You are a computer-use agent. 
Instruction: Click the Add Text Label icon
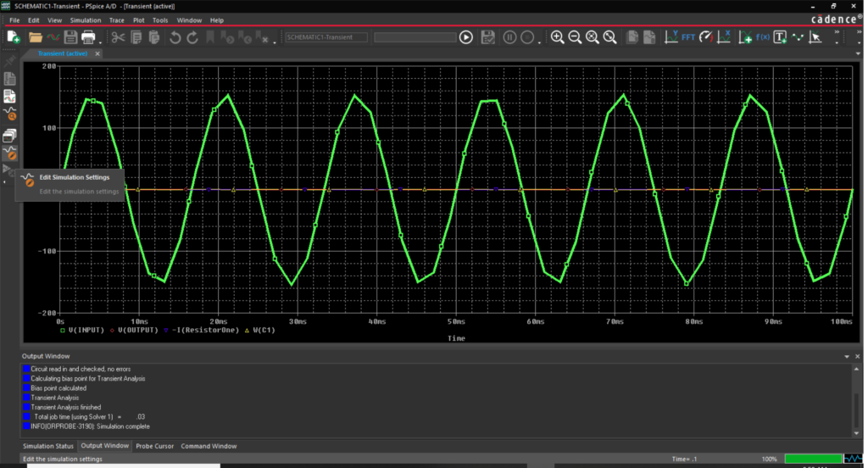(x=780, y=37)
